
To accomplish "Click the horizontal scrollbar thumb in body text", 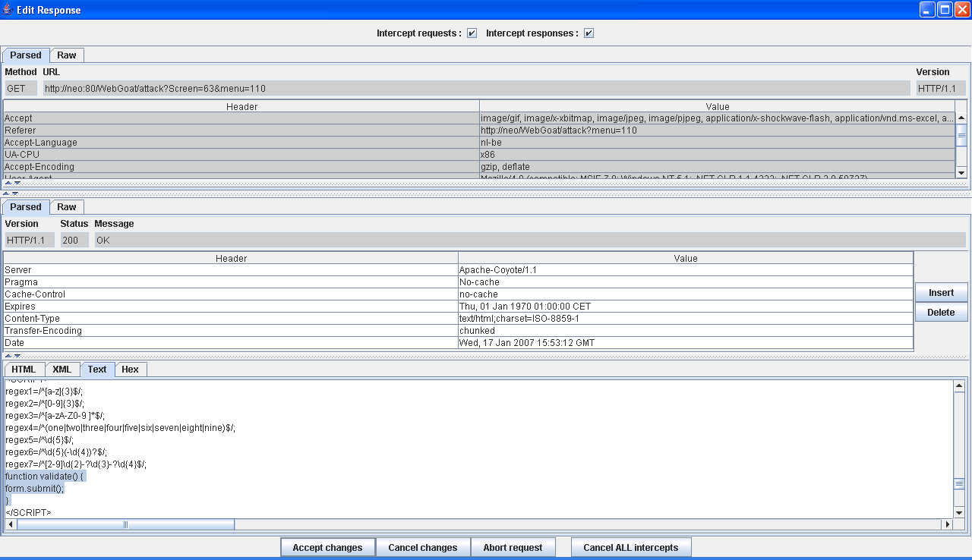I will click(126, 524).
